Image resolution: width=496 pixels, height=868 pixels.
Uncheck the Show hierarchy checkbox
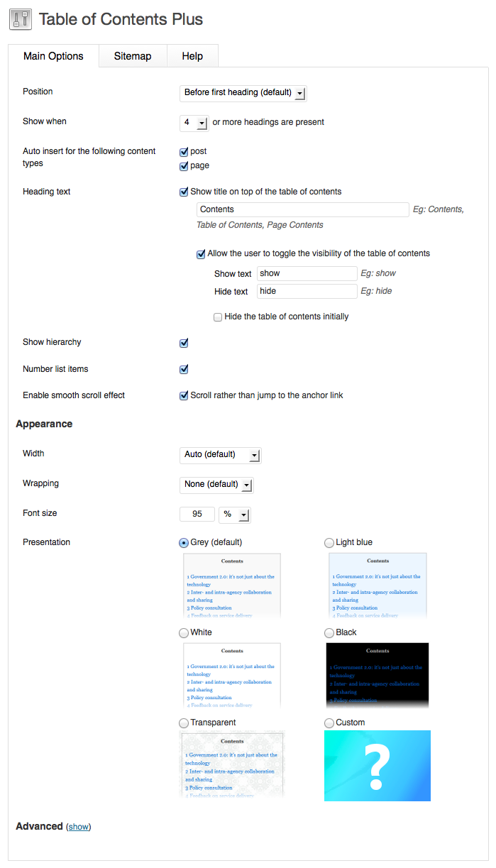pos(184,343)
